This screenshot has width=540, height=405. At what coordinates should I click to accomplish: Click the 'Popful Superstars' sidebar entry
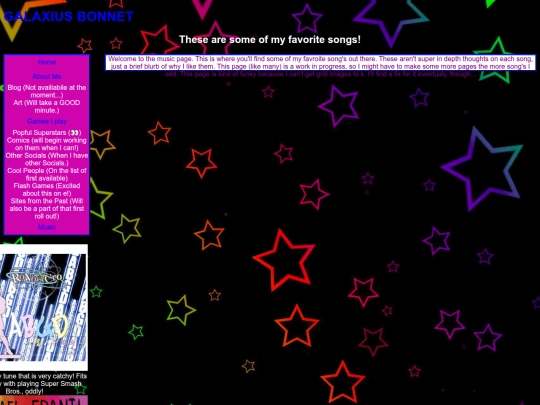pyautogui.click(x=47, y=133)
